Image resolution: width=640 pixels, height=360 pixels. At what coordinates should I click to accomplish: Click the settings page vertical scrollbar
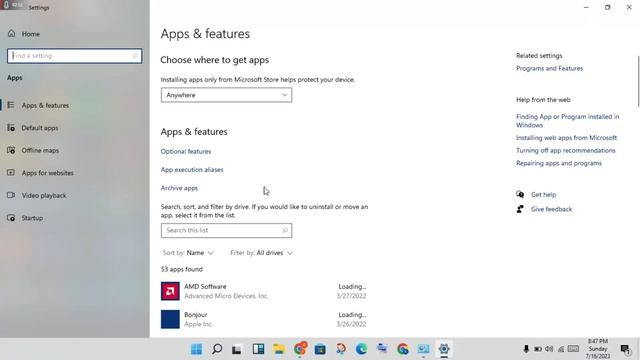click(x=638, y=82)
